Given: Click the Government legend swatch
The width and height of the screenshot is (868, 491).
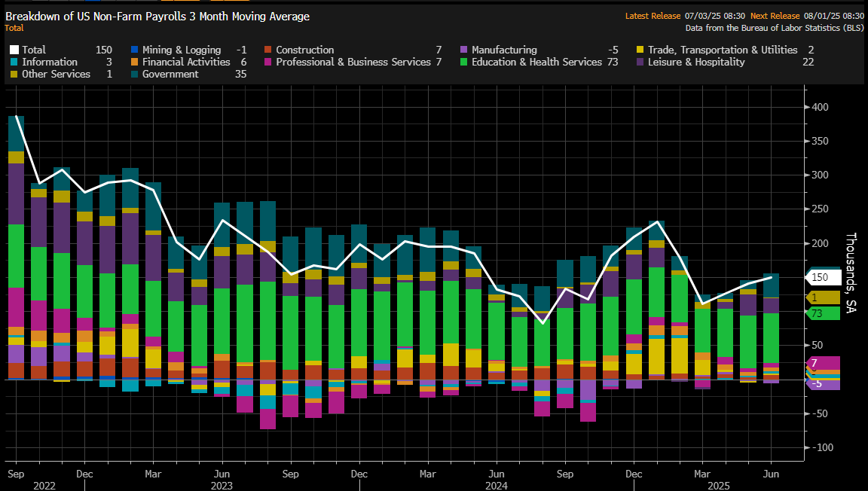Looking at the screenshot, I should click(134, 75).
